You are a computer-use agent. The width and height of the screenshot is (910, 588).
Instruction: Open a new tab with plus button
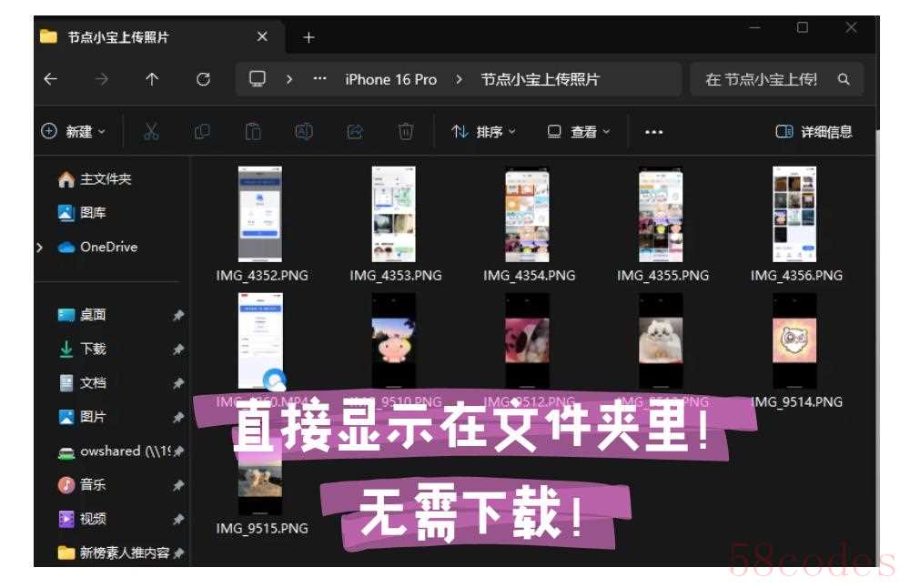point(308,37)
